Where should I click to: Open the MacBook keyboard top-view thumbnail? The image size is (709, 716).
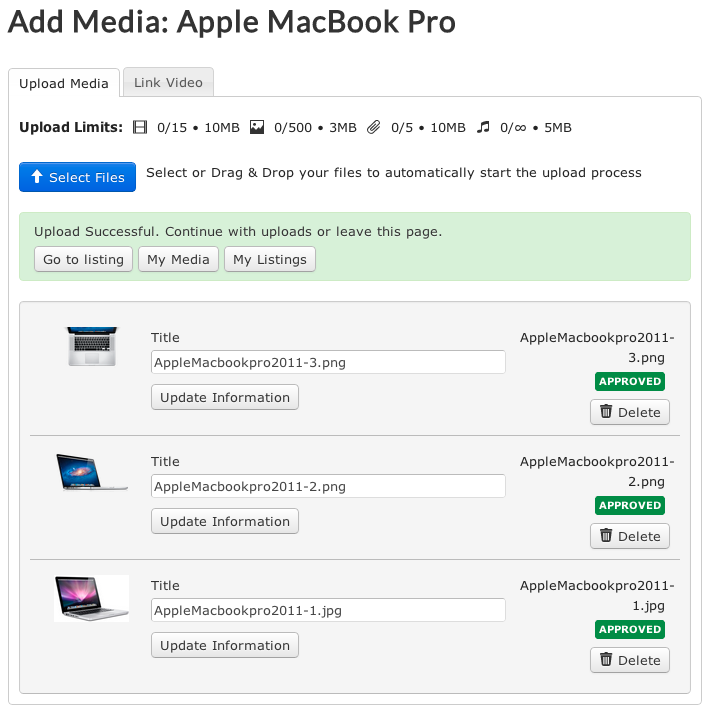pos(92,345)
